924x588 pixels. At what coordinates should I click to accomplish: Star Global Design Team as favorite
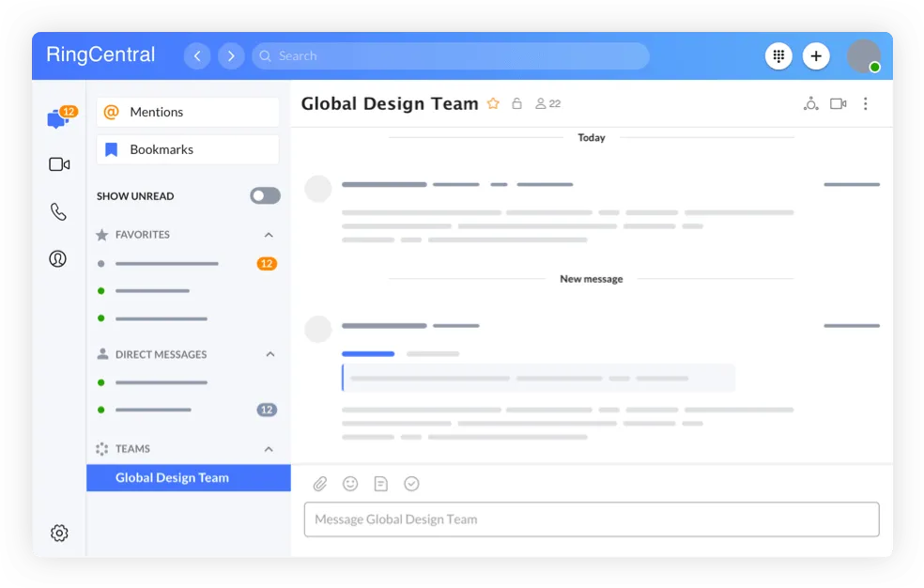[493, 104]
